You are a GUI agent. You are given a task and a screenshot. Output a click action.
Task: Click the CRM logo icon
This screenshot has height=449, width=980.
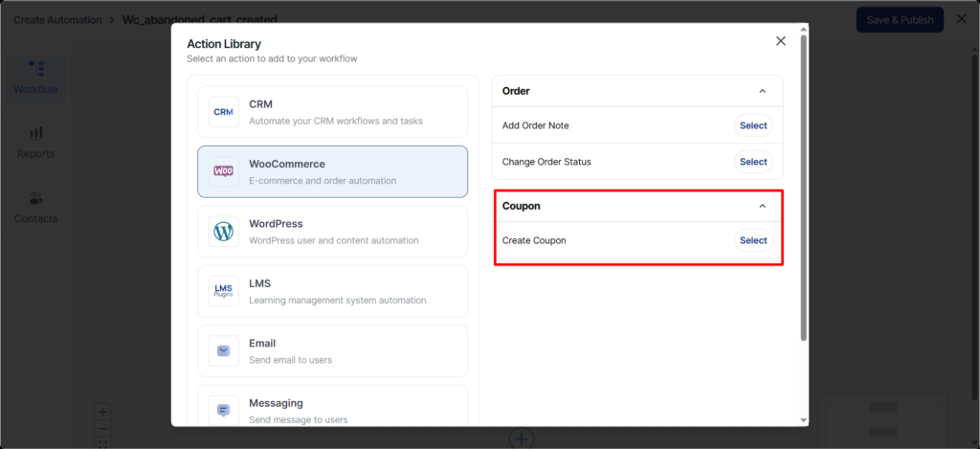[x=223, y=112]
